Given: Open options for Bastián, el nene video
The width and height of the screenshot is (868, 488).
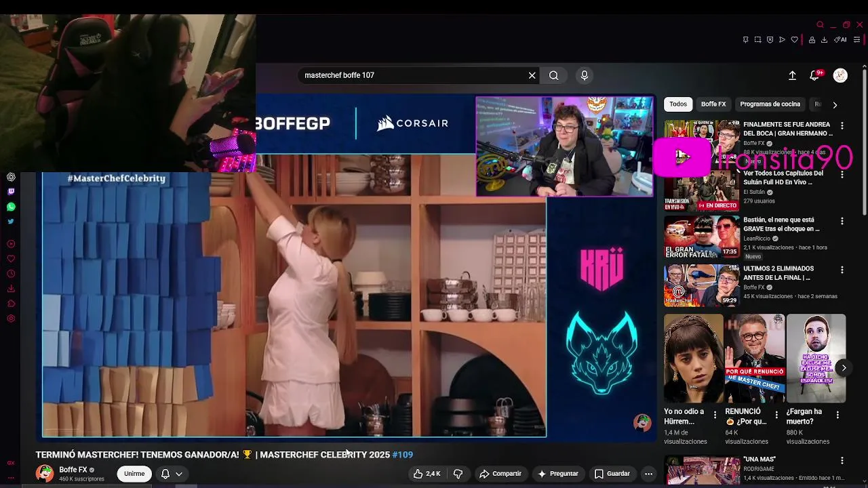Looking at the screenshot, I should click(842, 221).
